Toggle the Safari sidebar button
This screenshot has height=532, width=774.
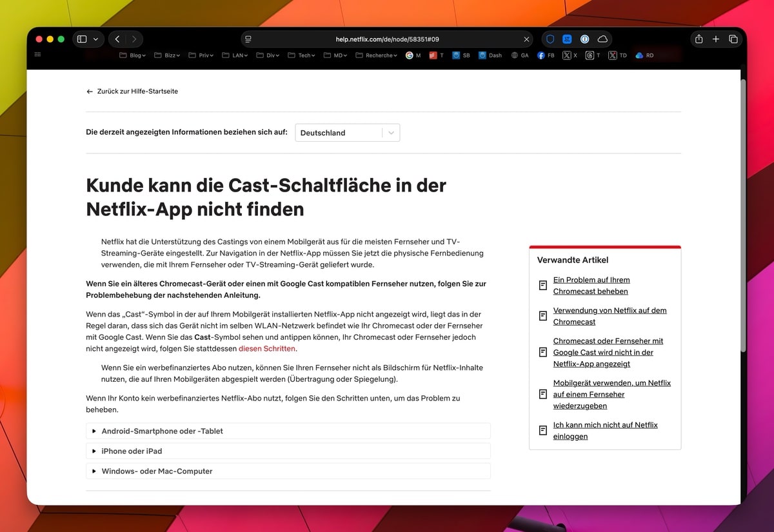(82, 39)
